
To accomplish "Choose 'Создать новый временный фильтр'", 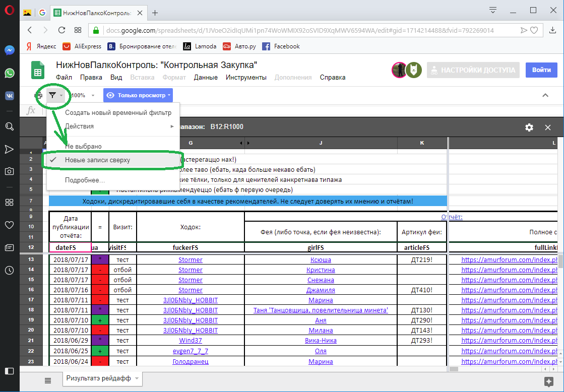I will [x=118, y=112].
